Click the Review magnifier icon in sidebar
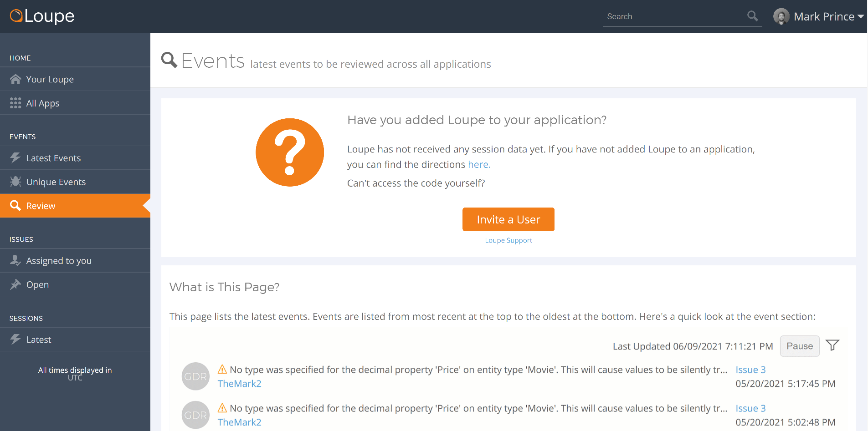 coord(15,206)
